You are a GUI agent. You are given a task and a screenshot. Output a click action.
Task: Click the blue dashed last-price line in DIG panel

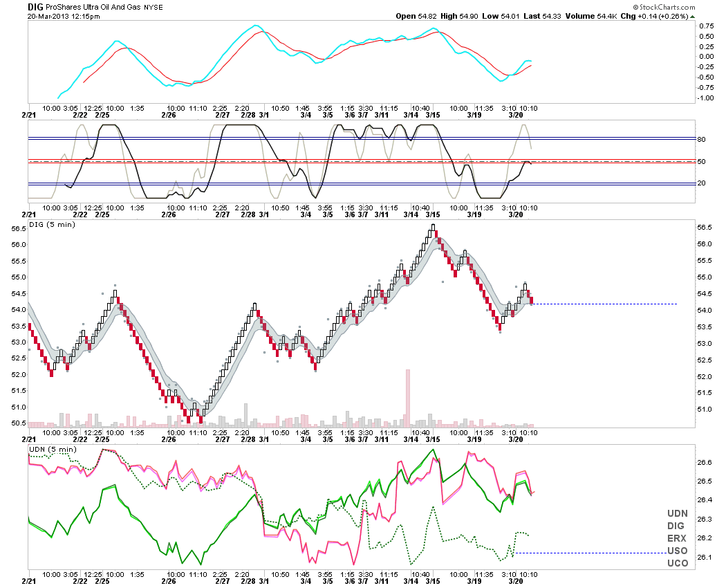605,304
